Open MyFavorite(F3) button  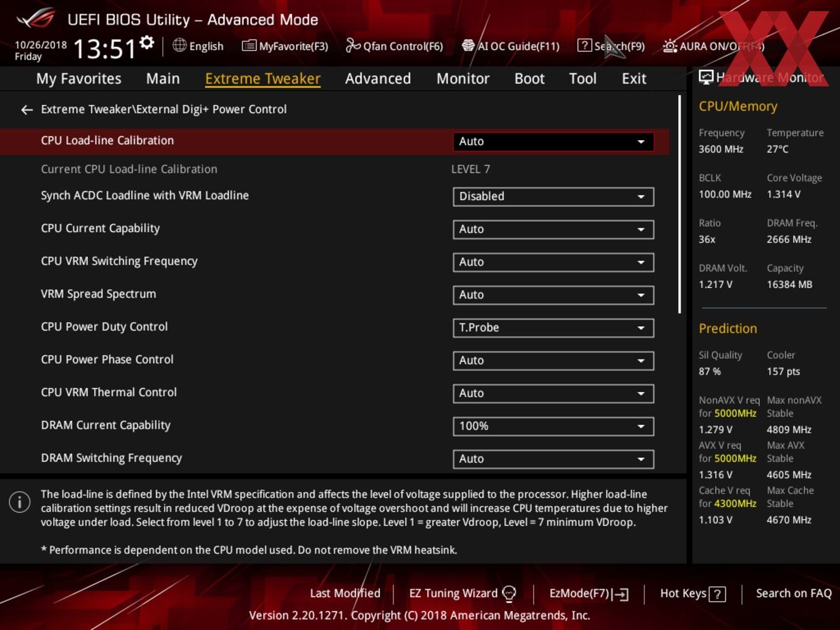coord(285,46)
